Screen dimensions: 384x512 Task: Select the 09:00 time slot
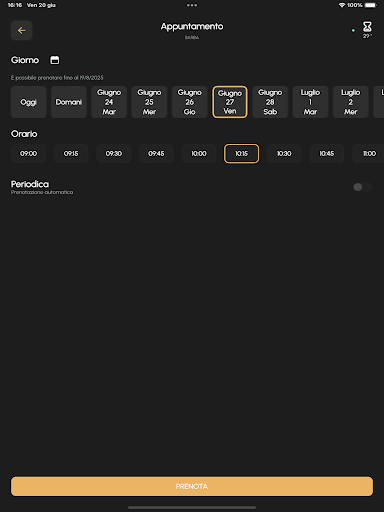click(28, 154)
